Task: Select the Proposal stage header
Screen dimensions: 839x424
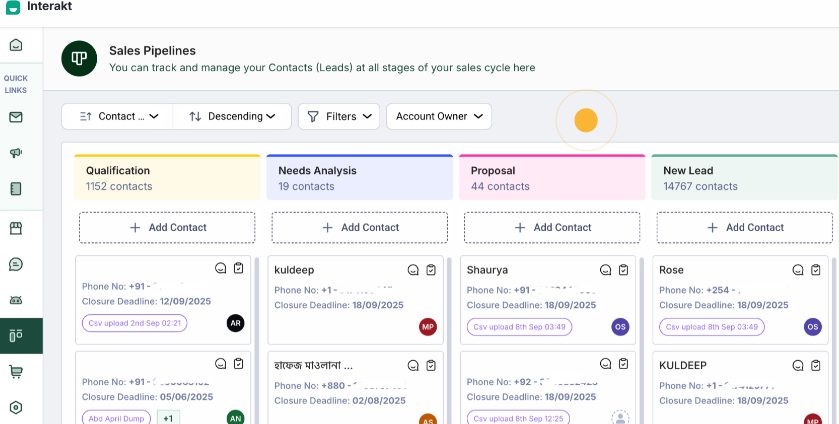Action: (552, 178)
